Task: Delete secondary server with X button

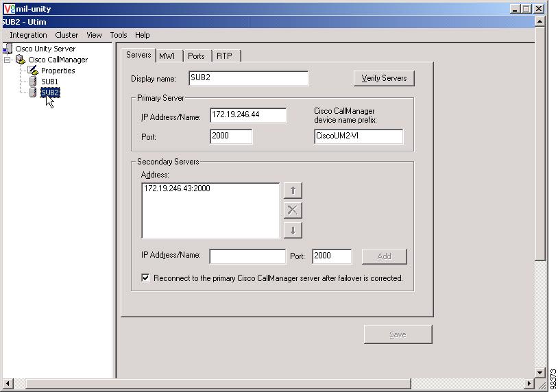Action: tap(293, 210)
